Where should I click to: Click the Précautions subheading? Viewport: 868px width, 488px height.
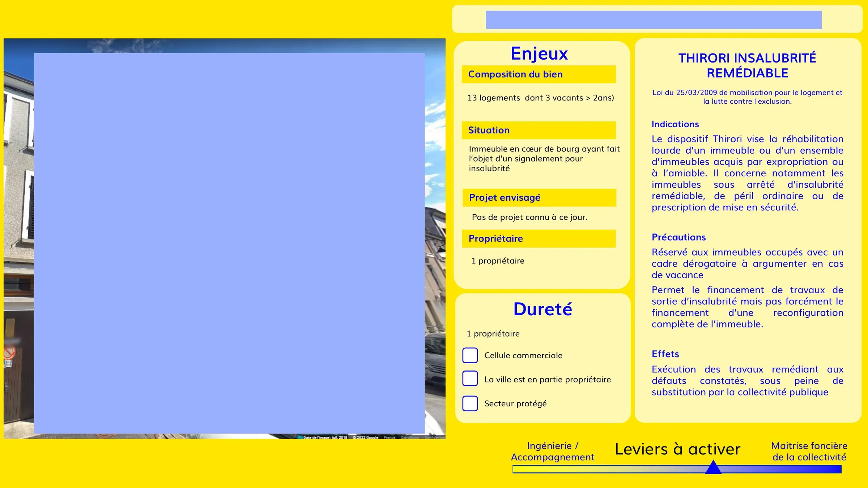click(678, 237)
